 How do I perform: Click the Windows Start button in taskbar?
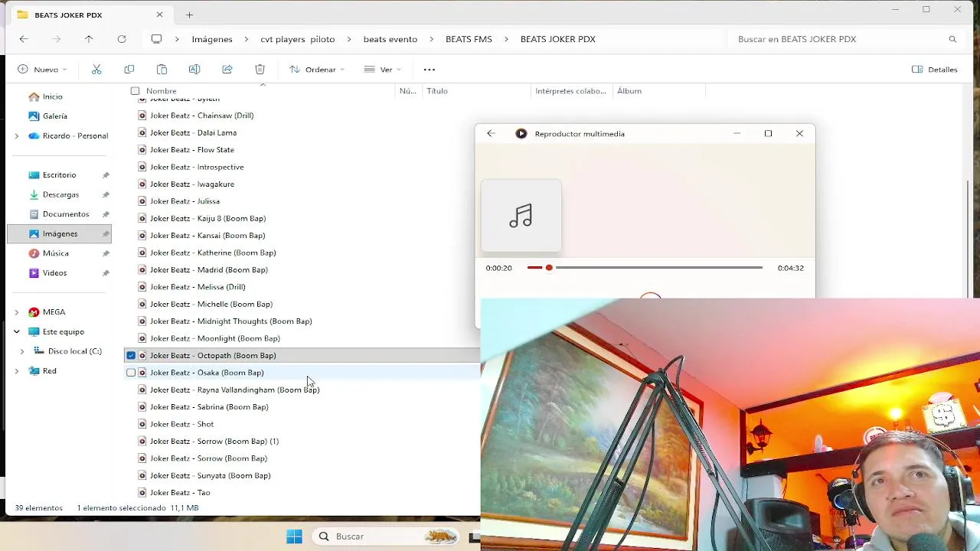tap(294, 536)
